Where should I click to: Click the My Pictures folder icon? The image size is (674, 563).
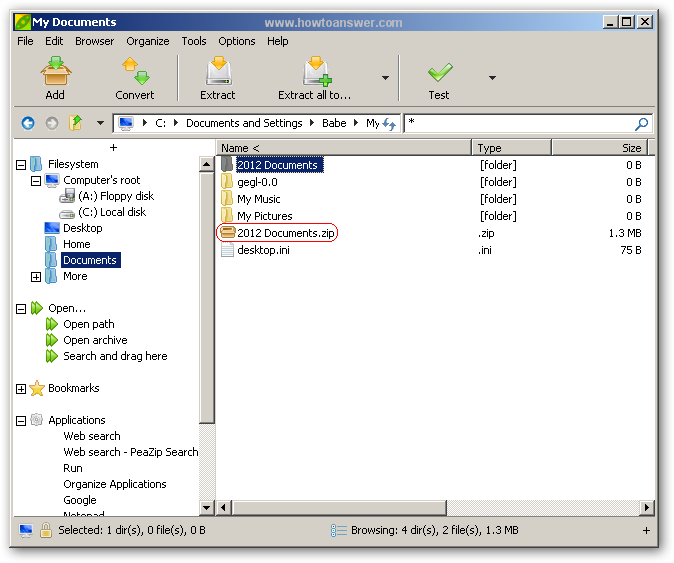[227, 215]
